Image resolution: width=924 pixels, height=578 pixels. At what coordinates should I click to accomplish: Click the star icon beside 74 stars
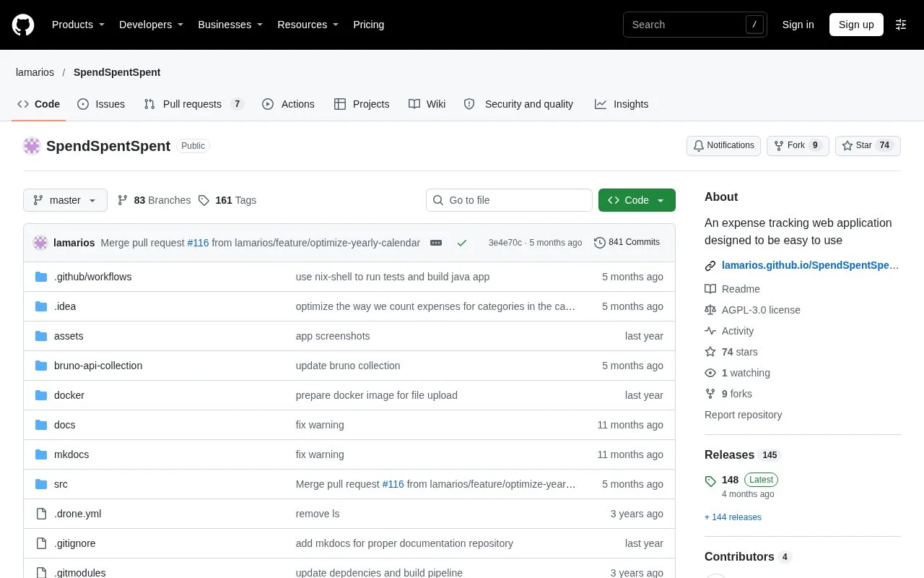710,352
